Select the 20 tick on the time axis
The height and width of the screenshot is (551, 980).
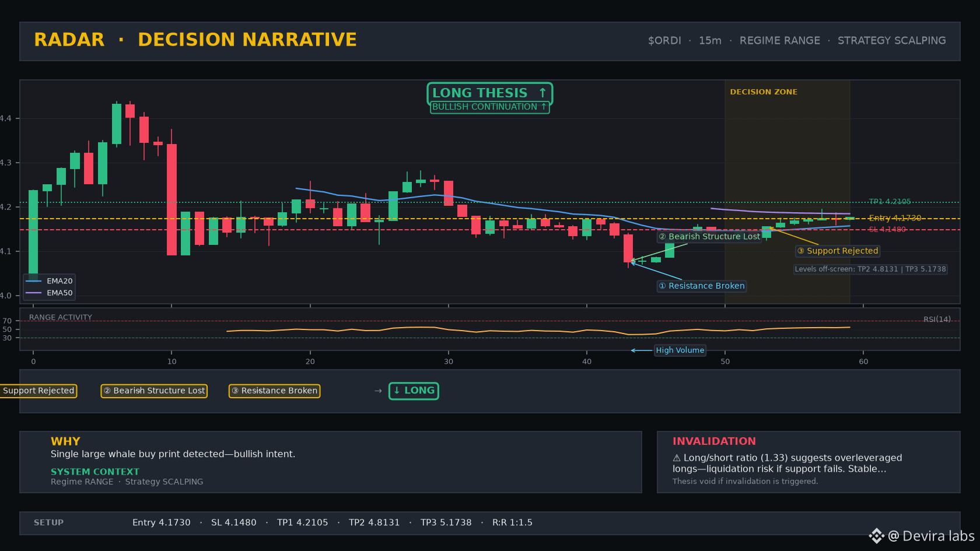click(x=310, y=362)
